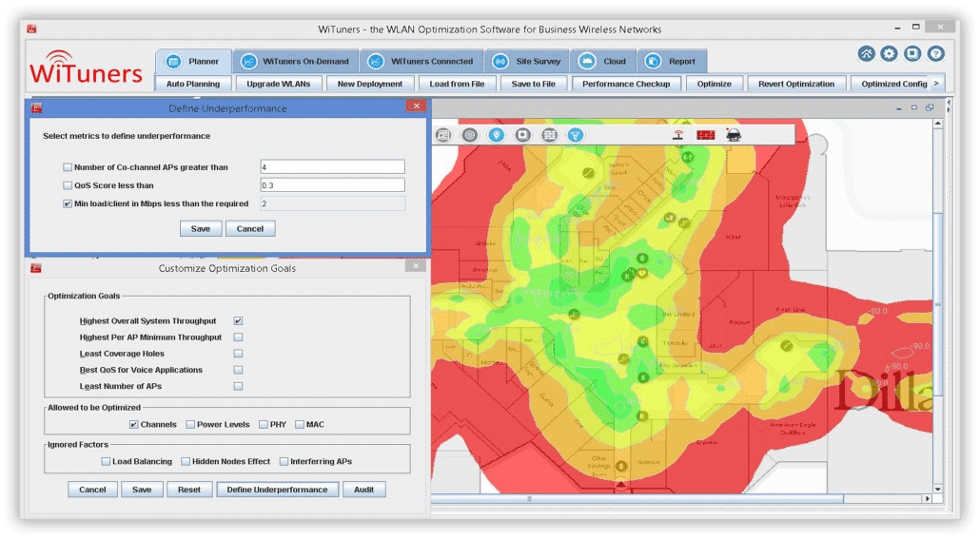The width and height of the screenshot is (980, 539).
Task: Click the printer icon on map toolbar
Action: pos(734,135)
